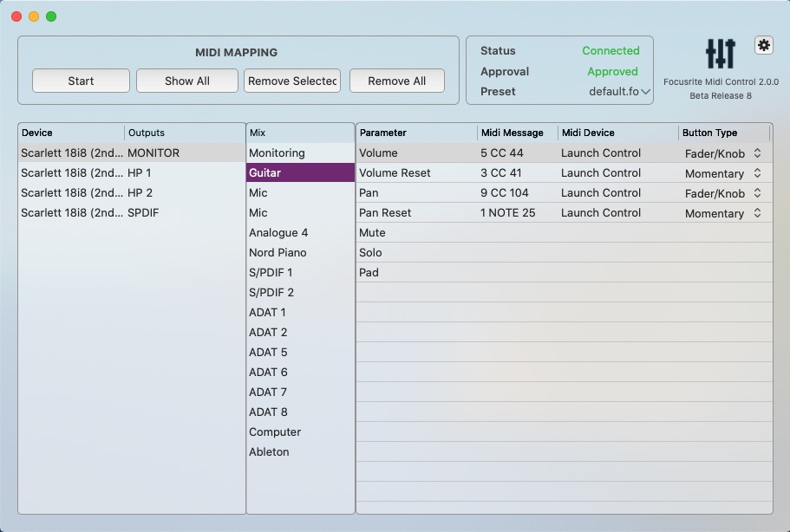Viewport: 790px width, 532px height.
Task: Select the Volume Reset parameter row
Action: pos(565,172)
